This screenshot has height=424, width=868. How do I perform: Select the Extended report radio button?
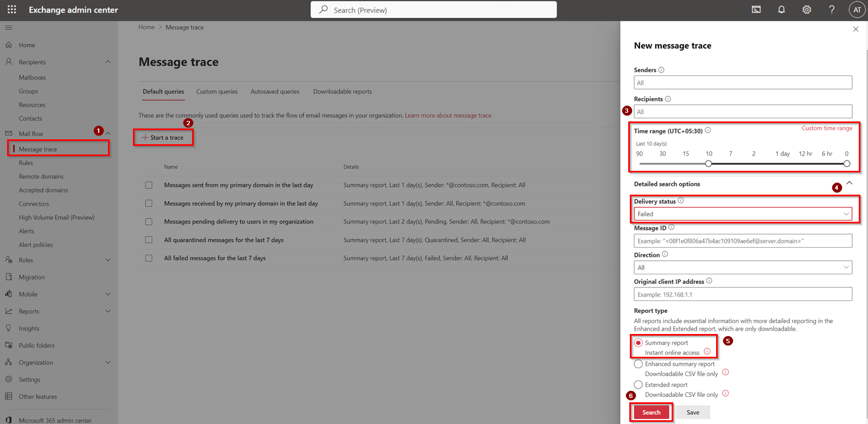[x=639, y=385]
